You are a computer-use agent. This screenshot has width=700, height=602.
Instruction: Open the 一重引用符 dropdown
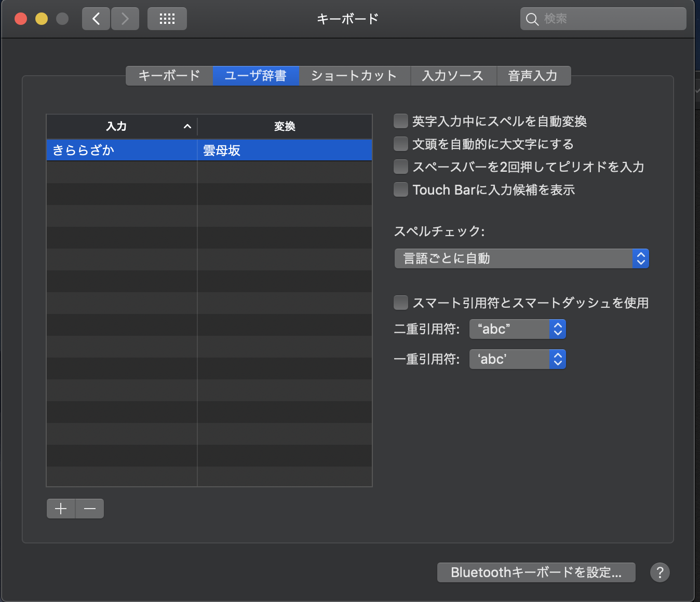[517, 359]
